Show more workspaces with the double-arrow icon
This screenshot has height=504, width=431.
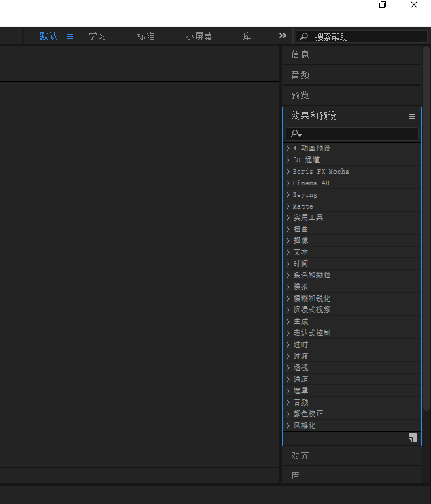pos(283,36)
